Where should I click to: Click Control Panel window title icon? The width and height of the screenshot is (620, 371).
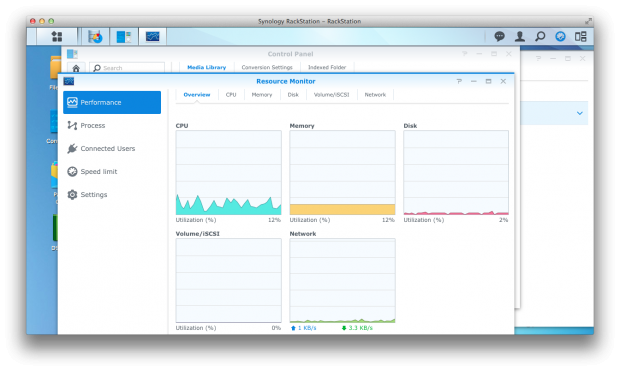[72, 54]
